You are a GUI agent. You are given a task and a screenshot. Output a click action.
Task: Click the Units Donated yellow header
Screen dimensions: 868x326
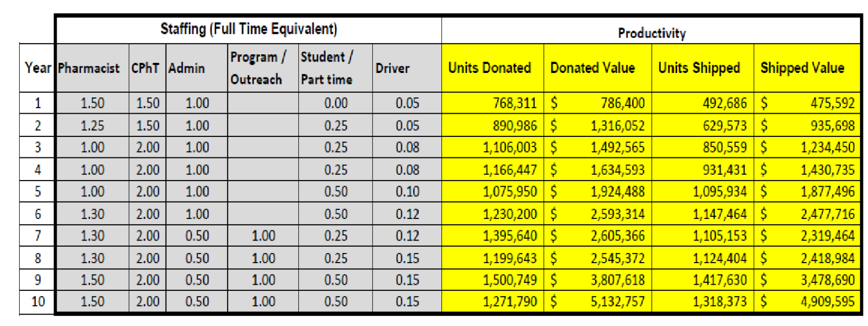[489, 68]
